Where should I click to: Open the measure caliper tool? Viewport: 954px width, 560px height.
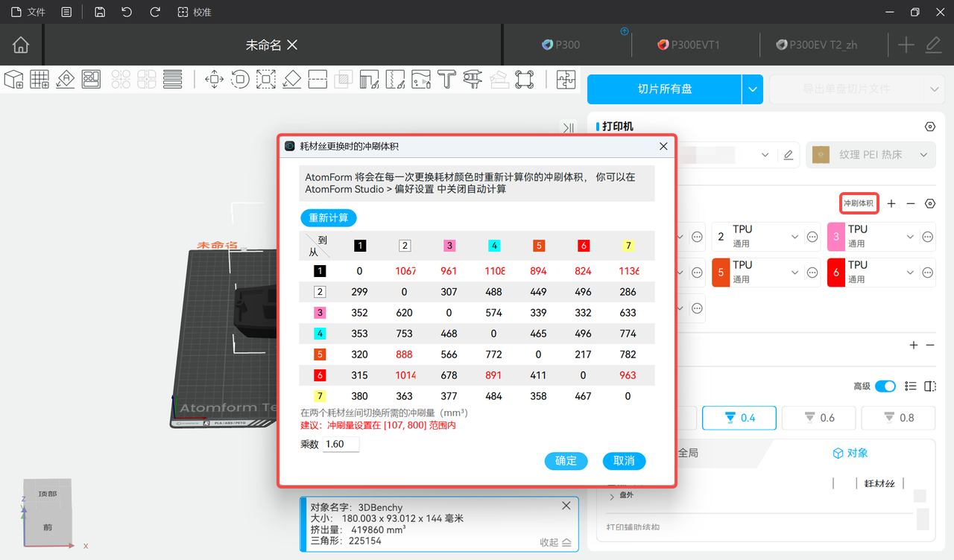[x=473, y=79]
